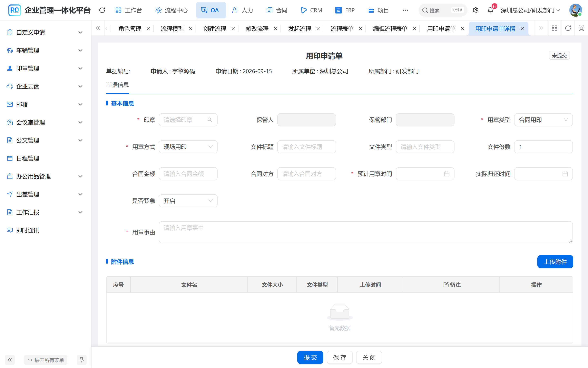Switch to the 项目 module
The height and width of the screenshot is (368, 588).
pos(379,10)
